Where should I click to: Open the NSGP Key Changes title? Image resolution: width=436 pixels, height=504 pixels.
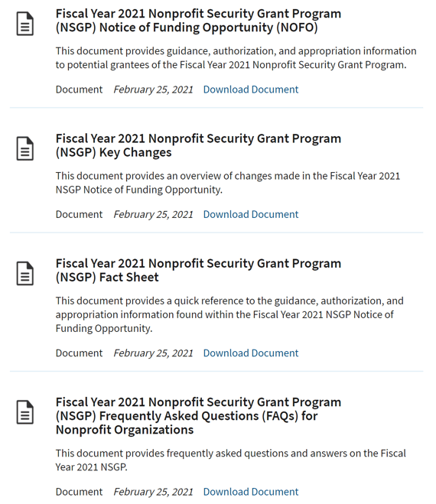pyautogui.click(x=198, y=145)
